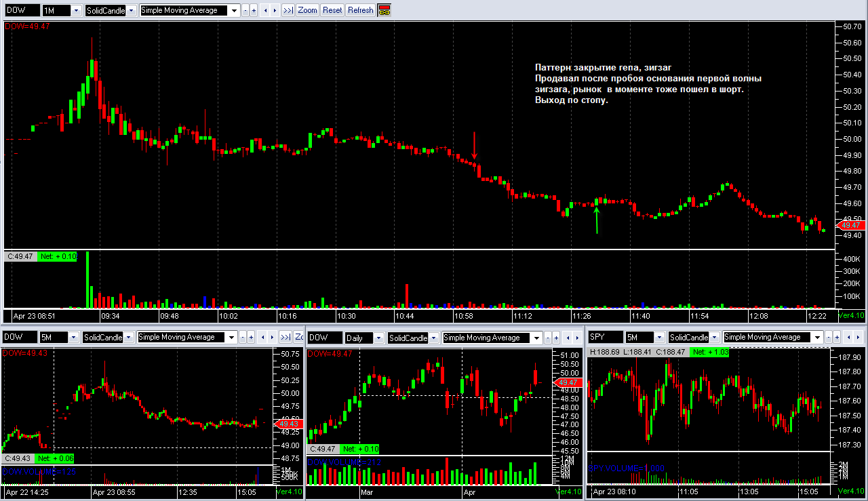The width and height of the screenshot is (868, 501).
Task: Click plus button in Daily chart toolbar
Action: pos(557,338)
